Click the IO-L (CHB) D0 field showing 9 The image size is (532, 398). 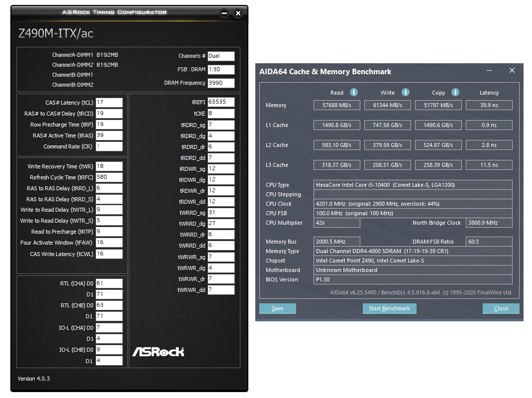pos(109,350)
